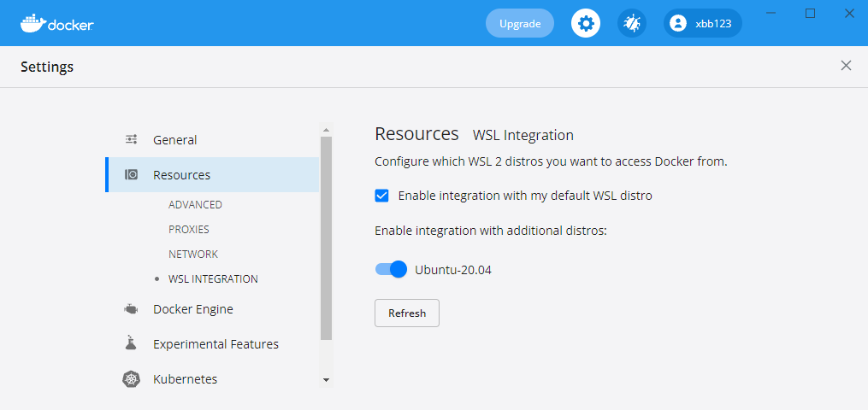Viewport: 868px width, 410px height.
Task: Click the Experimental Features flask icon
Action: tap(131, 343)
